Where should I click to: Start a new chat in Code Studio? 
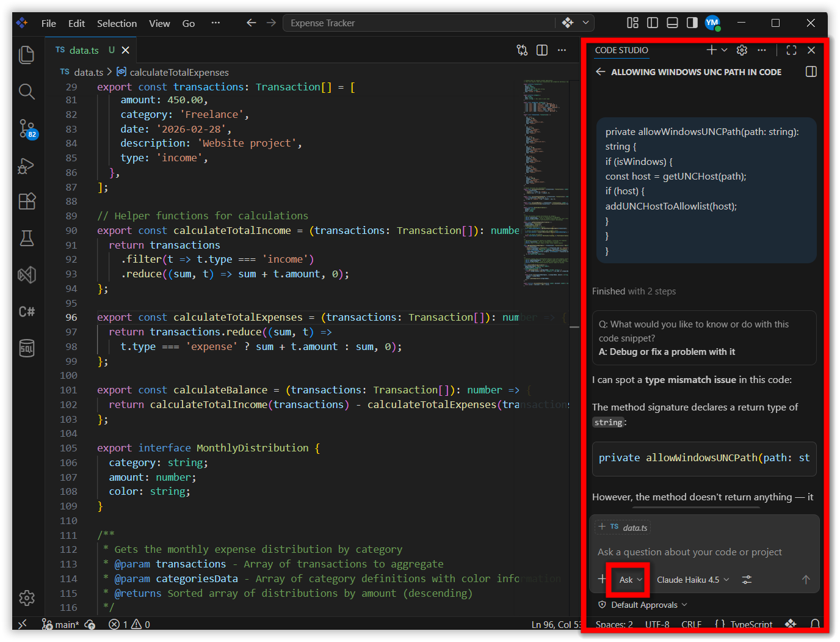[711, 50]
